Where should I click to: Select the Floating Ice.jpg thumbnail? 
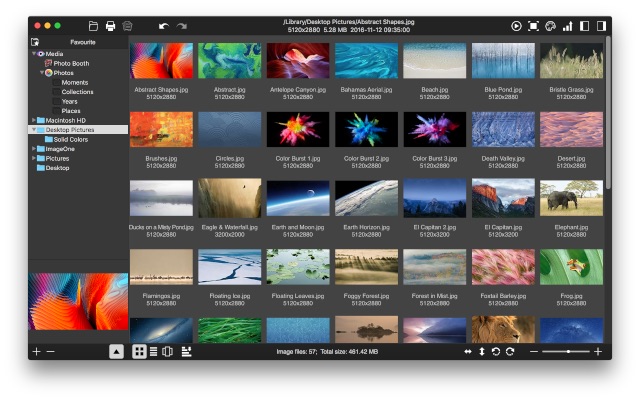tap(230, 267)
